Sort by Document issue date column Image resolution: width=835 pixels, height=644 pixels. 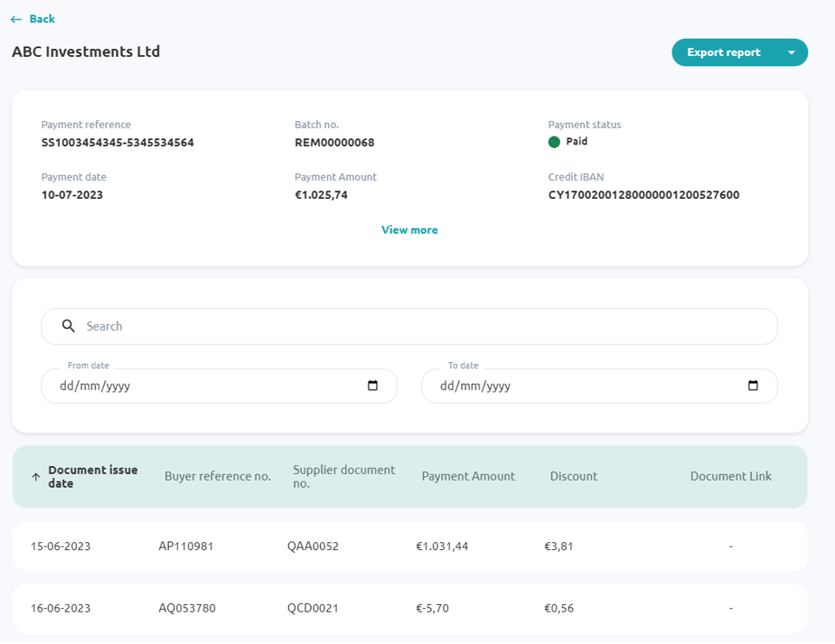(93, 477)
